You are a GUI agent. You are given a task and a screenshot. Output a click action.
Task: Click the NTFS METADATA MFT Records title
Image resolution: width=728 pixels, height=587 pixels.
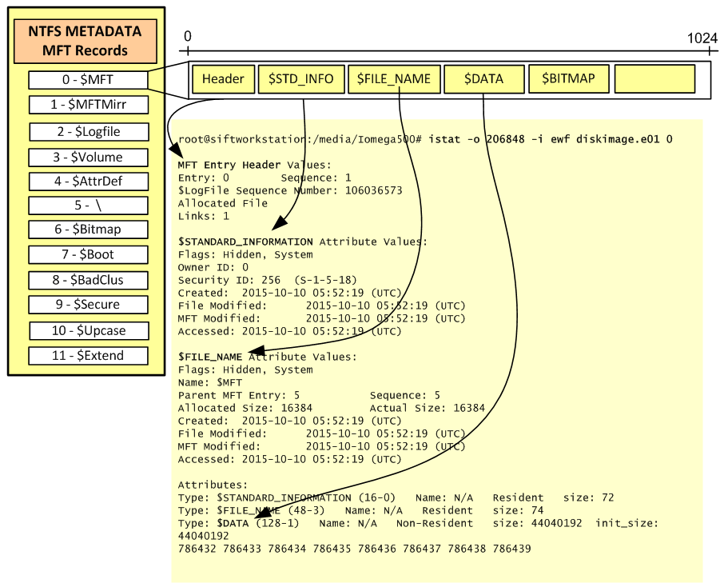pos(85,42)
